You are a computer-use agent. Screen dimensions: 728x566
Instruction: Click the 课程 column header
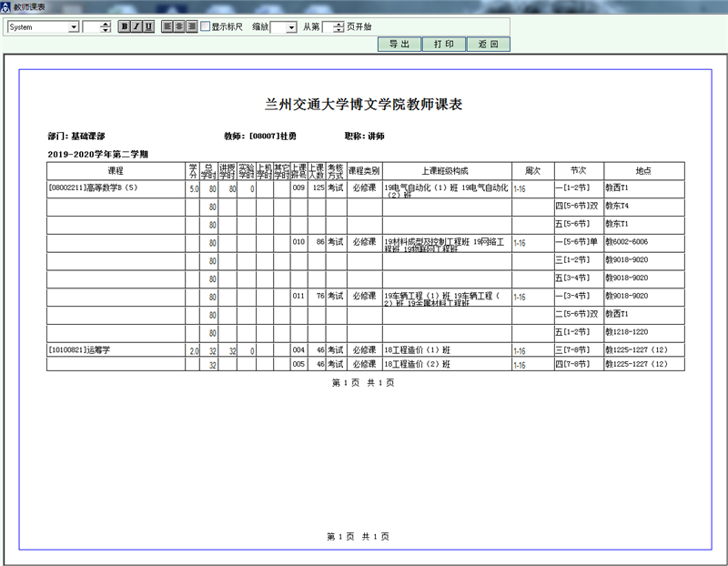(116, 171)
